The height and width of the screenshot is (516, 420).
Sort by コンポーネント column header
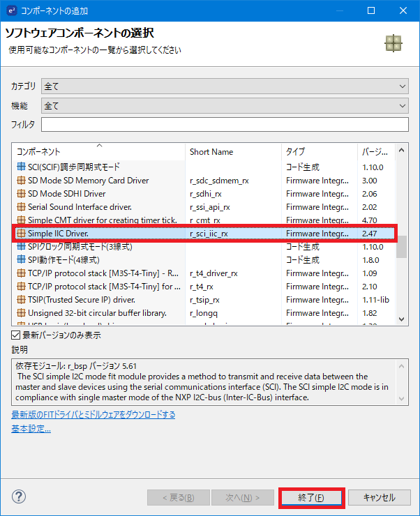(x=98, y=152)
